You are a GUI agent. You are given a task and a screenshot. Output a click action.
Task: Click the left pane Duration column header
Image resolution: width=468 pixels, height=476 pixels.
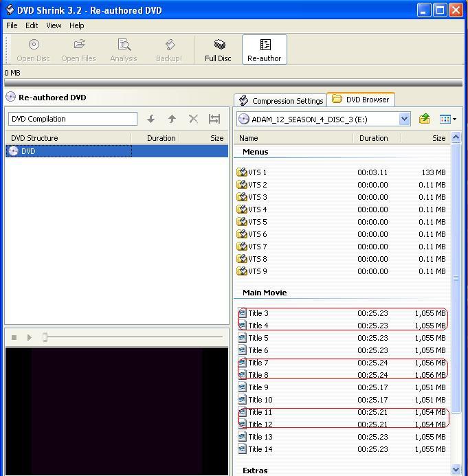(x=156, y=138)
